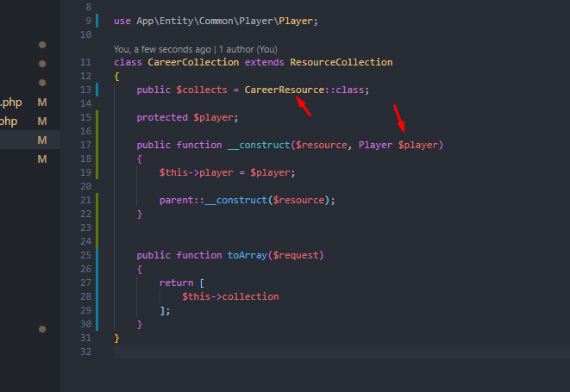
Task: Click the "1 author (You)" CodeLens link
Action: (x=248, y=49)
